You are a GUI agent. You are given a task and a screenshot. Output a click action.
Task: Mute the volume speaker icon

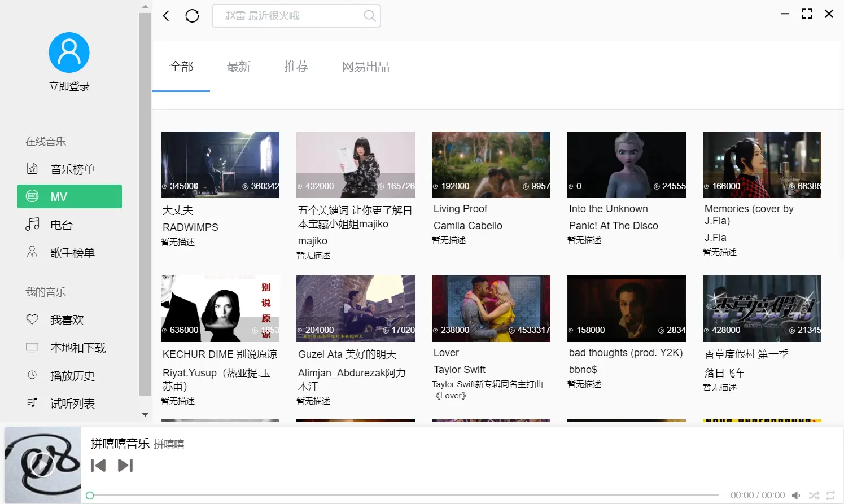click(x=796, y=495)
